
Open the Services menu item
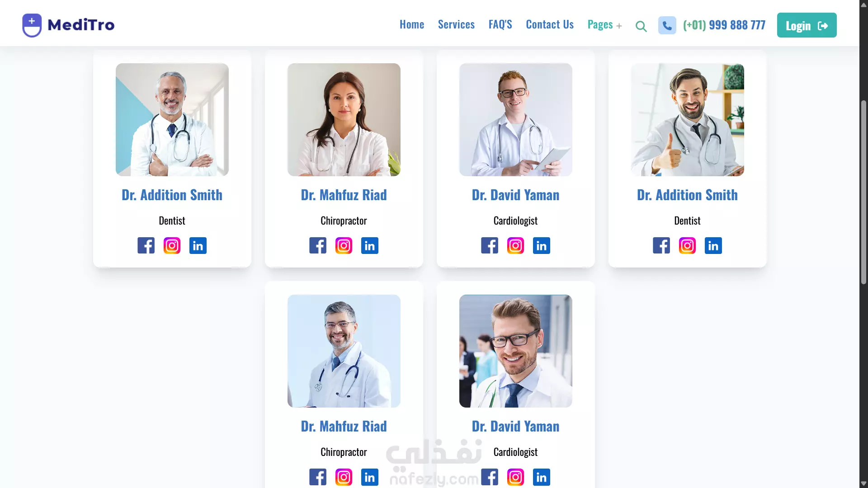tap(456, 24)
